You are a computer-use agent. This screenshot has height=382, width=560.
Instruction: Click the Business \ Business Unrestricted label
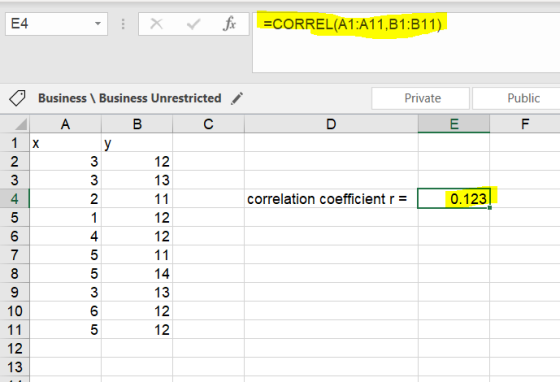(130, 98)
